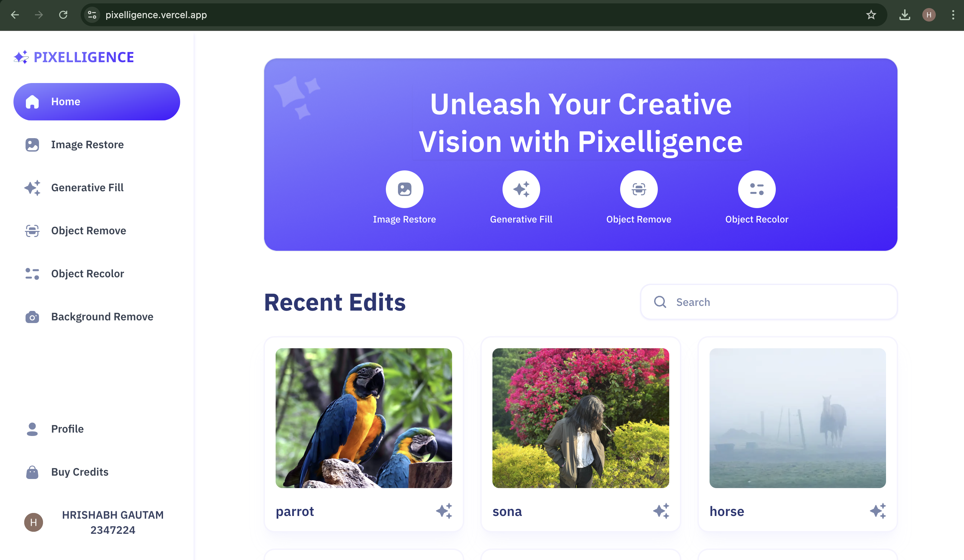Image resolution: width=964 pixels, height=560 pixels.
Task: Click the Image Restore circle icon in banner
Action: (x=404, y=189)
